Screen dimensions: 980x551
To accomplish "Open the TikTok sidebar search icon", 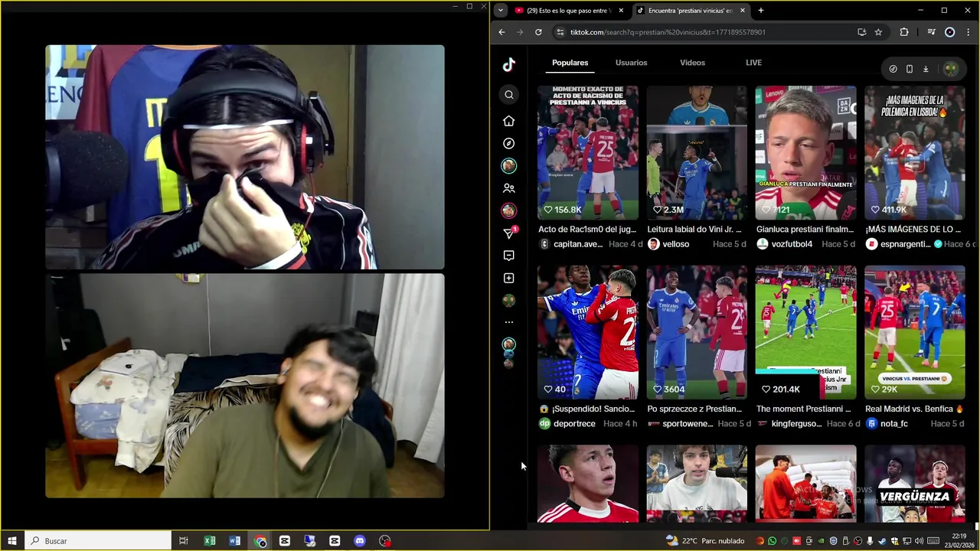I will pyautogui.click(x=509, y=94).
